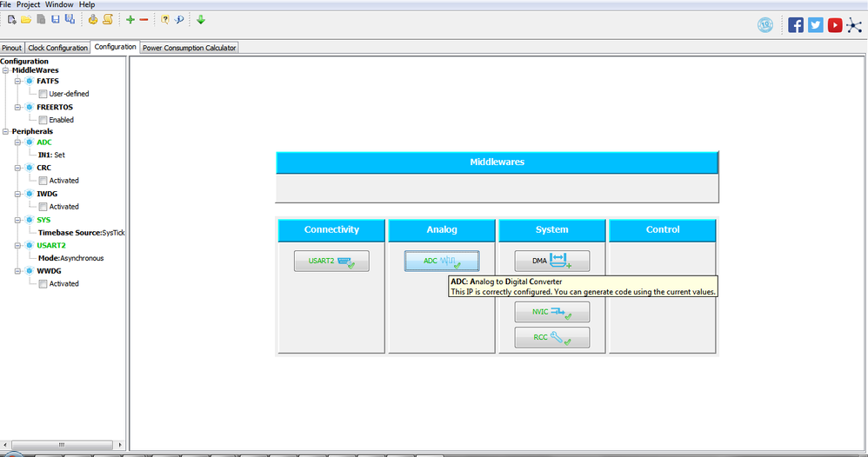Open the Twitter link icon
The width and height of the screenshot is (868, 457).
coord(816,25)
